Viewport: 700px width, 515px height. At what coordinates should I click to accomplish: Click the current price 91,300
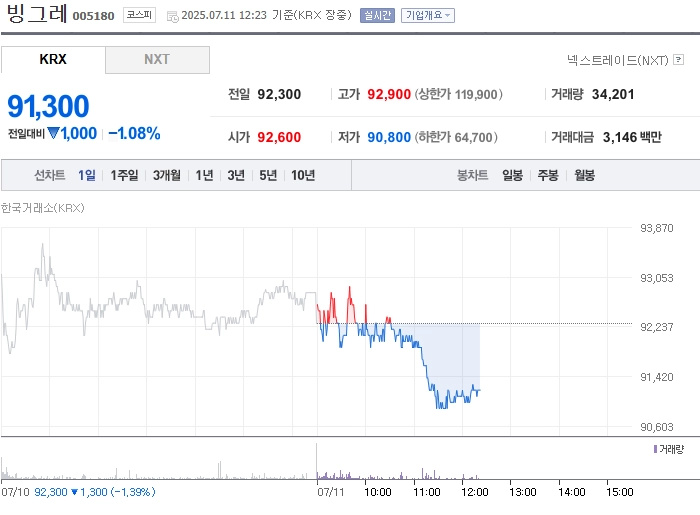[48, 106]
